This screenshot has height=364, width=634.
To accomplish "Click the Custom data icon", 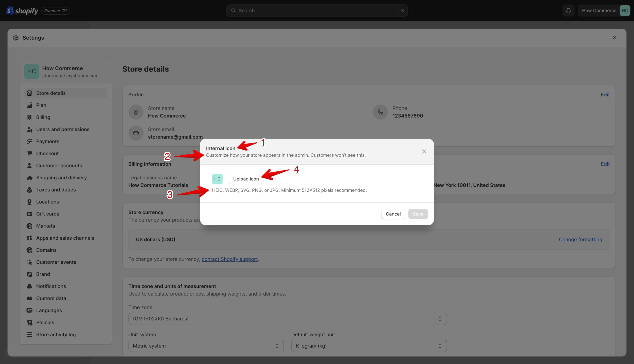I will pos(29,298).
